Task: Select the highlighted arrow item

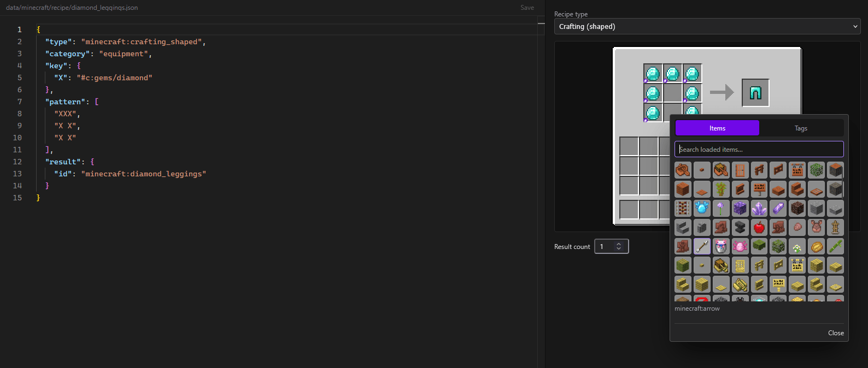Action: 702,246
